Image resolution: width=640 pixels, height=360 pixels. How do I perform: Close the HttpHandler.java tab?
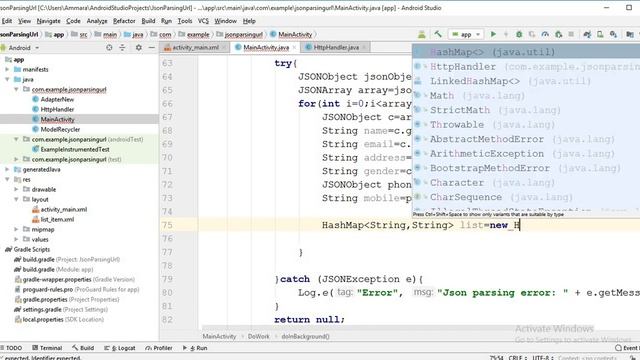click(364, 47)
